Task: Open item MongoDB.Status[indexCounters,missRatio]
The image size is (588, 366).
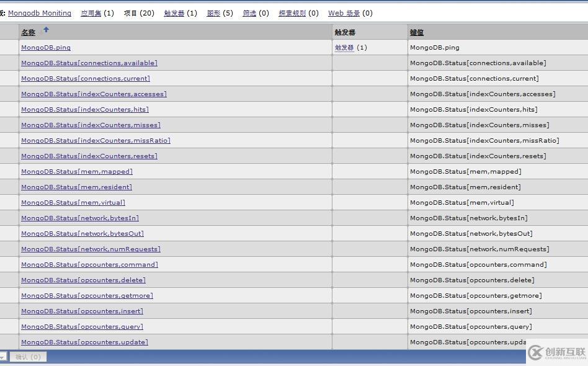Action: 96,141
